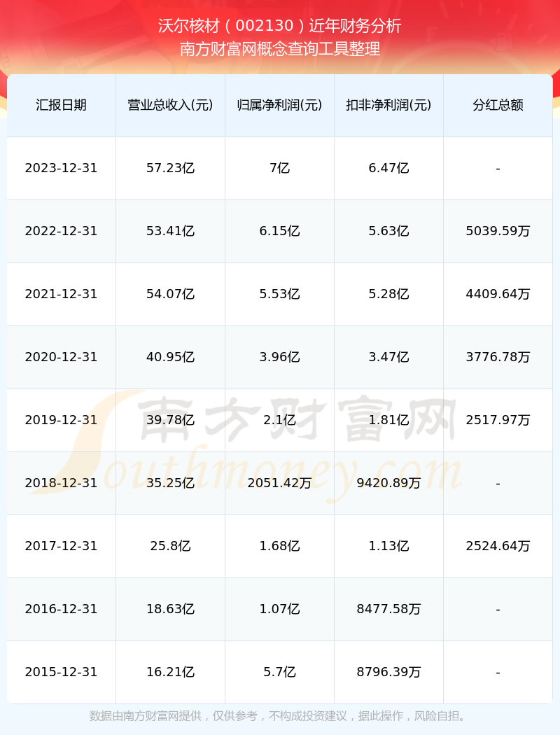
Task: Click the 35.25亿 revenue cell
Action: pos(171,483)
